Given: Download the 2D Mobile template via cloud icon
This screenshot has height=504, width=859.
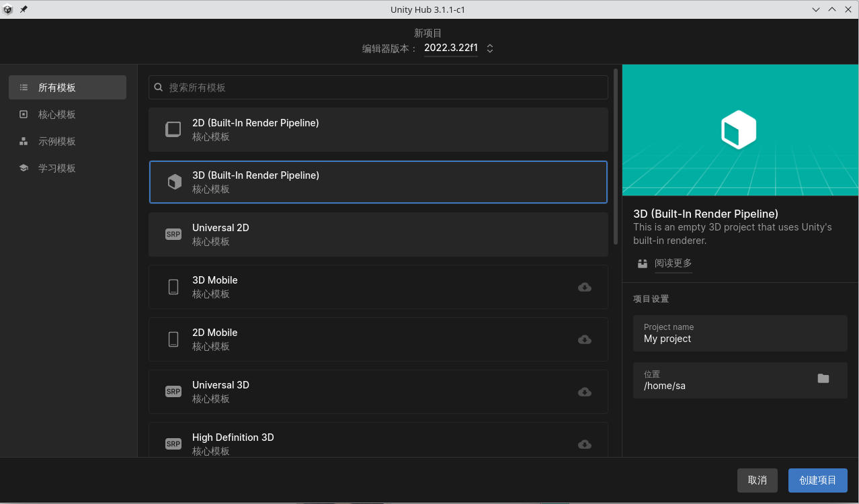Looking at the screenshot, I should coord(585,339).
